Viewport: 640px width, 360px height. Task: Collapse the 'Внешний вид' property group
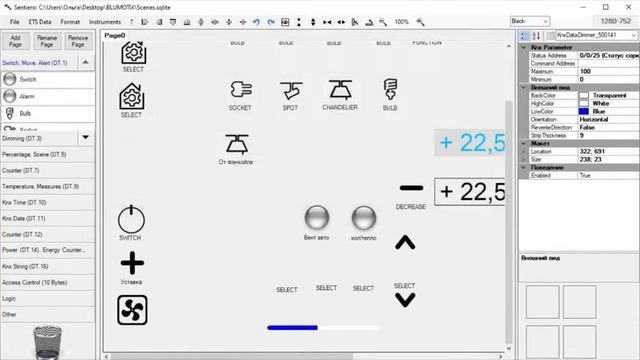[x=524, y=87]
